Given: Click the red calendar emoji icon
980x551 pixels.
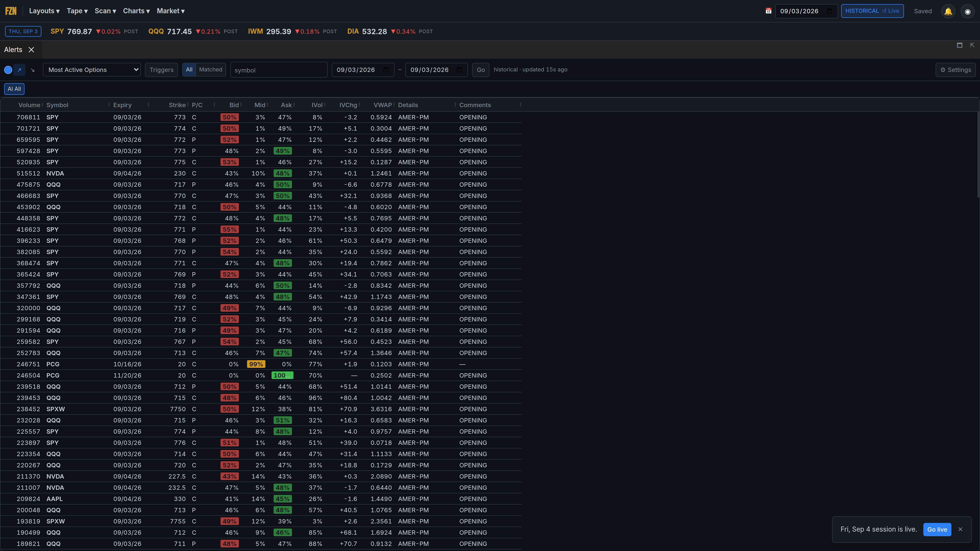Looking at the screenshot, I should click(768, 11).
